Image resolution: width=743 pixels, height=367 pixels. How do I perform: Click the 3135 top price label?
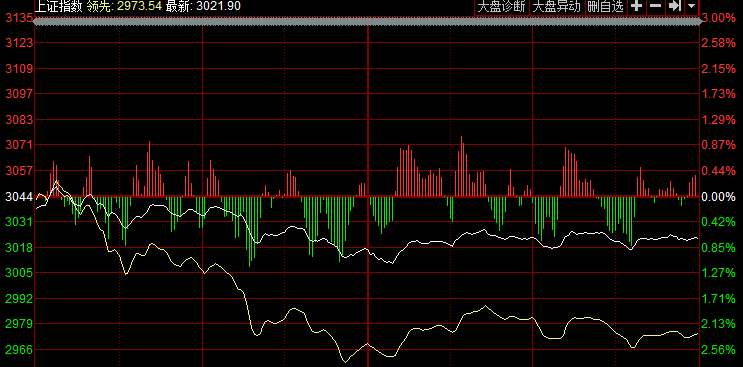pos(19,18)
